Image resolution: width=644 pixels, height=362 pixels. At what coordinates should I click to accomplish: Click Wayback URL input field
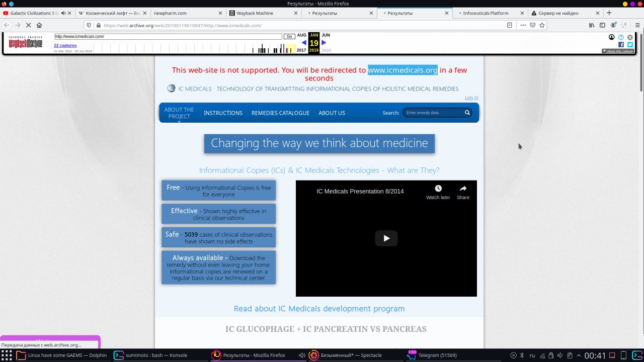[x=168, y=37]
